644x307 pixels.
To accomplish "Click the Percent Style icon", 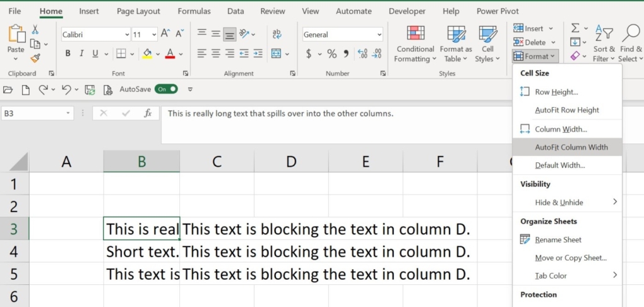I will (331, 54).
